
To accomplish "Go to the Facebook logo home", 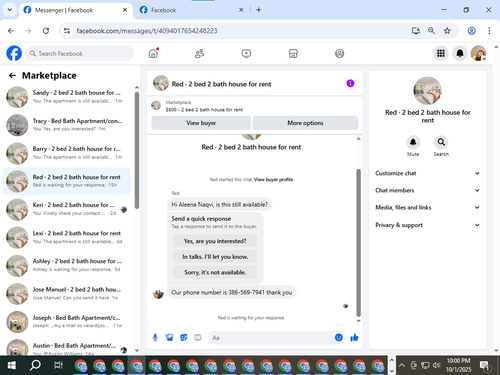I will pos(14,53).
